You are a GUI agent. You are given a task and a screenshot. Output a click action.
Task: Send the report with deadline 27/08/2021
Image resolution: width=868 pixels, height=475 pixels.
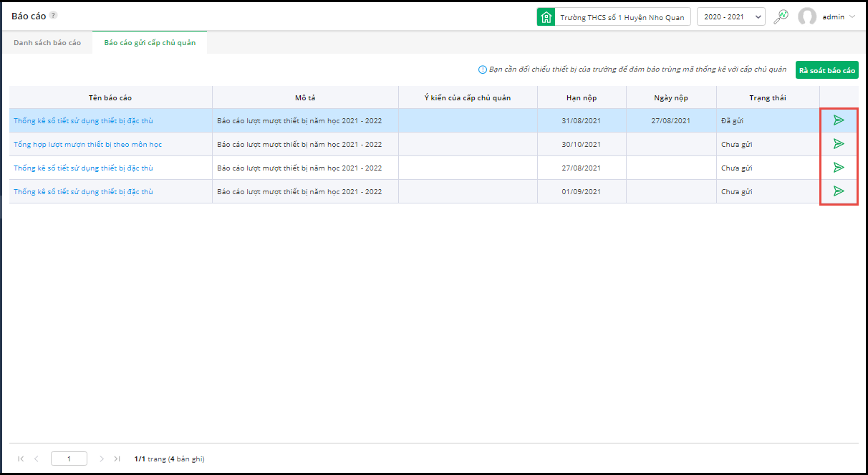(x=839, y=168)
